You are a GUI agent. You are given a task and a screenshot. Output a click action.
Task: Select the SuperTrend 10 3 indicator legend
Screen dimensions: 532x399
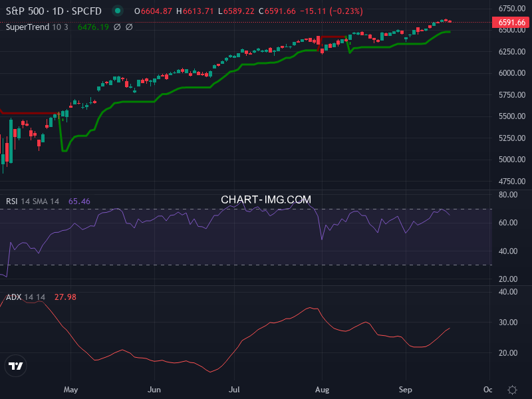coord(37,27)
